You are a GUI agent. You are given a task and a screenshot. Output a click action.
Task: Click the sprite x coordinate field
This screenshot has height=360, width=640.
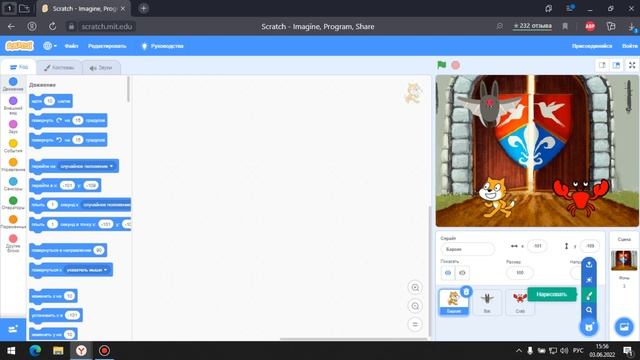[537, 246]
